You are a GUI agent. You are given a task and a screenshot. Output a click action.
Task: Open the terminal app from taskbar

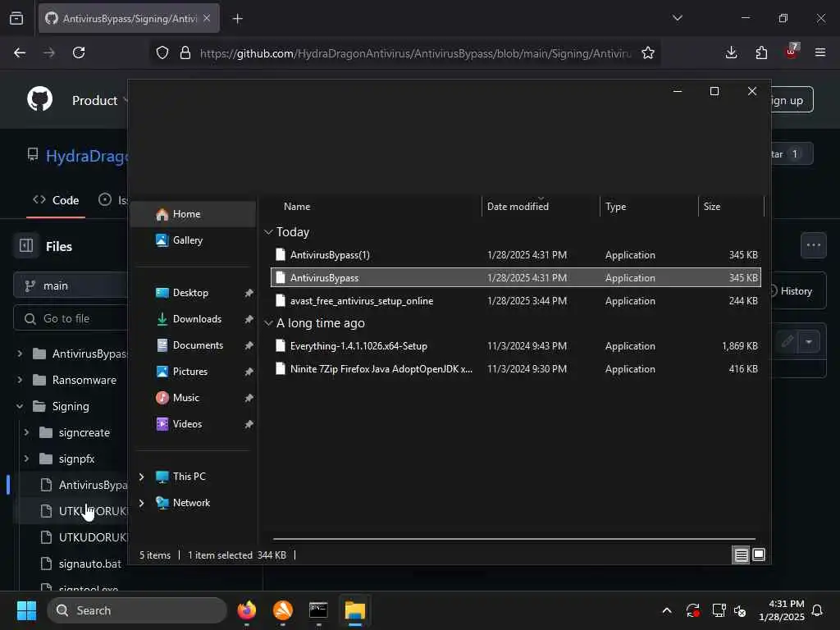click(318, 610)
